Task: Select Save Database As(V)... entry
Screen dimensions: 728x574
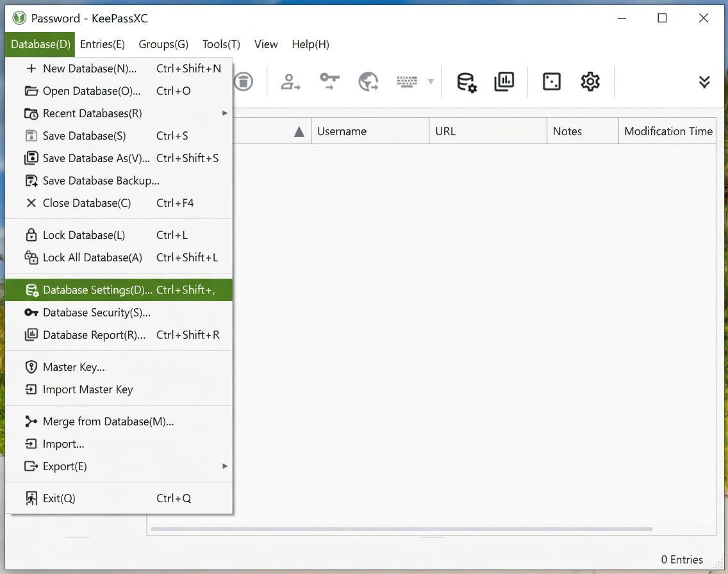Action: click(x=119, y=158)
